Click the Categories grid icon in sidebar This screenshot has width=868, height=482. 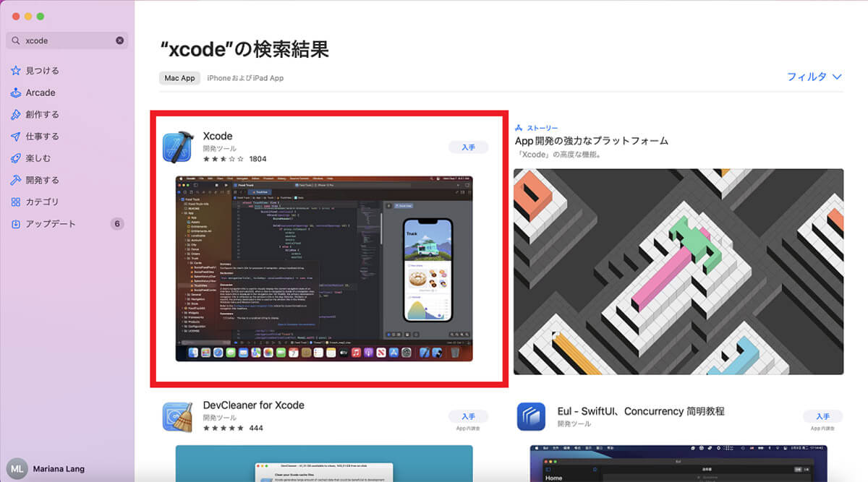[x=16, y=202]
